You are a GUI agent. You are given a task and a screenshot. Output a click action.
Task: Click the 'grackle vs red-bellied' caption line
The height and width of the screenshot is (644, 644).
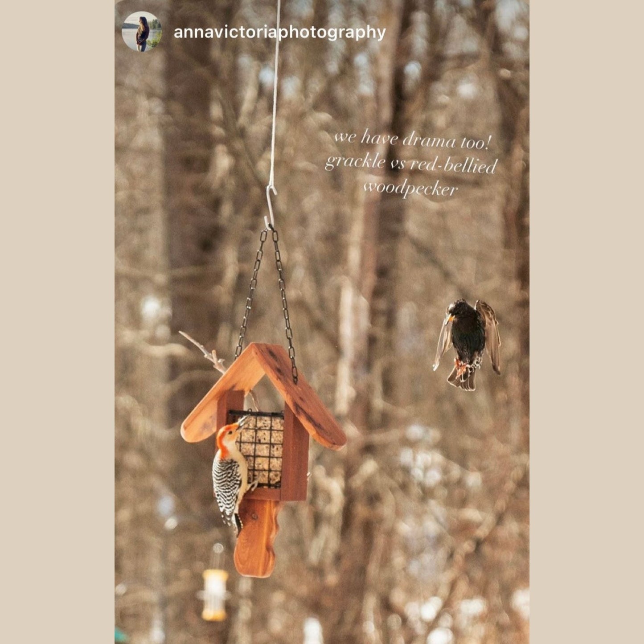(411, 164)
